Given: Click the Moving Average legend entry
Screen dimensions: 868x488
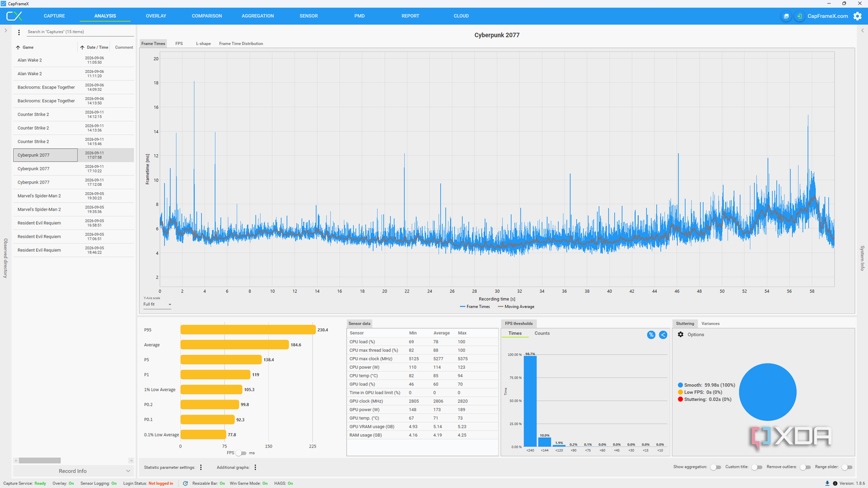Looking at the screenshot, I should (516, 307).
